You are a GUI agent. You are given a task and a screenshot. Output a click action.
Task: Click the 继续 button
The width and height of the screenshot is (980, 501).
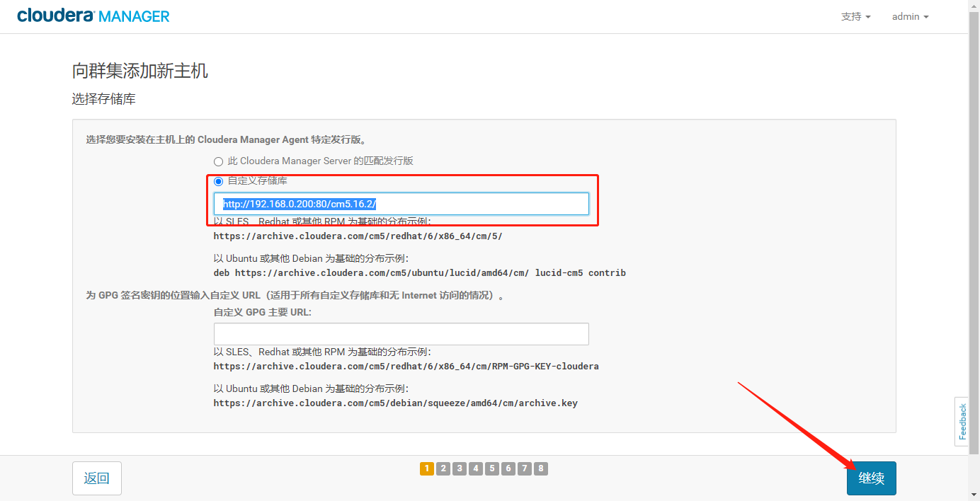(872, 478)
